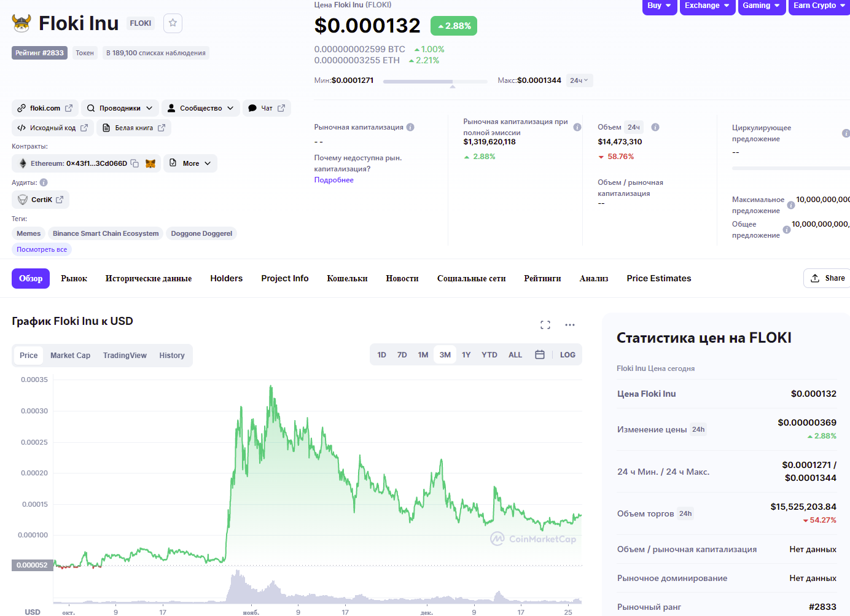Select the 1M chart range
850x616 pixels.
(423, 355)
